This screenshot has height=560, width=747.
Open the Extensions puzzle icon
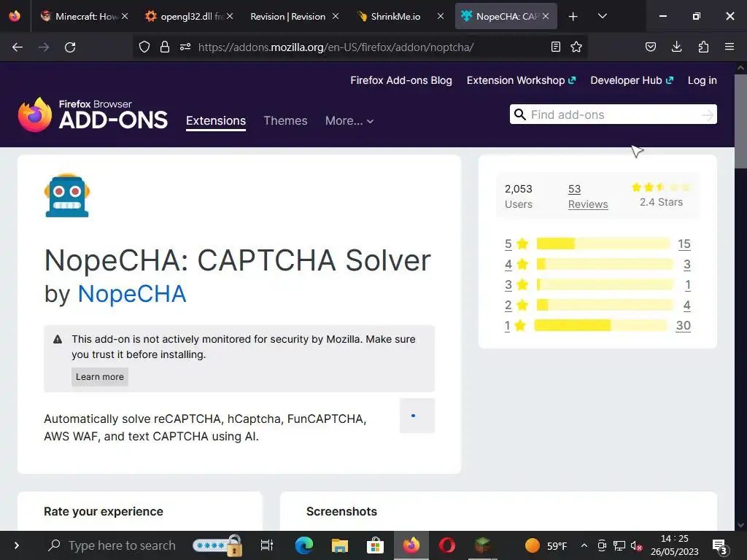coord(703,47)
